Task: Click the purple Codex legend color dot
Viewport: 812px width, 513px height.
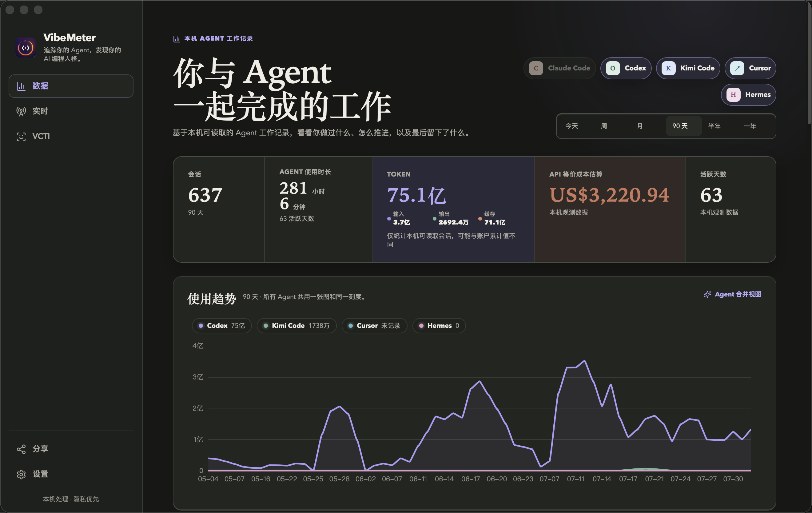Action: (201, 326)
